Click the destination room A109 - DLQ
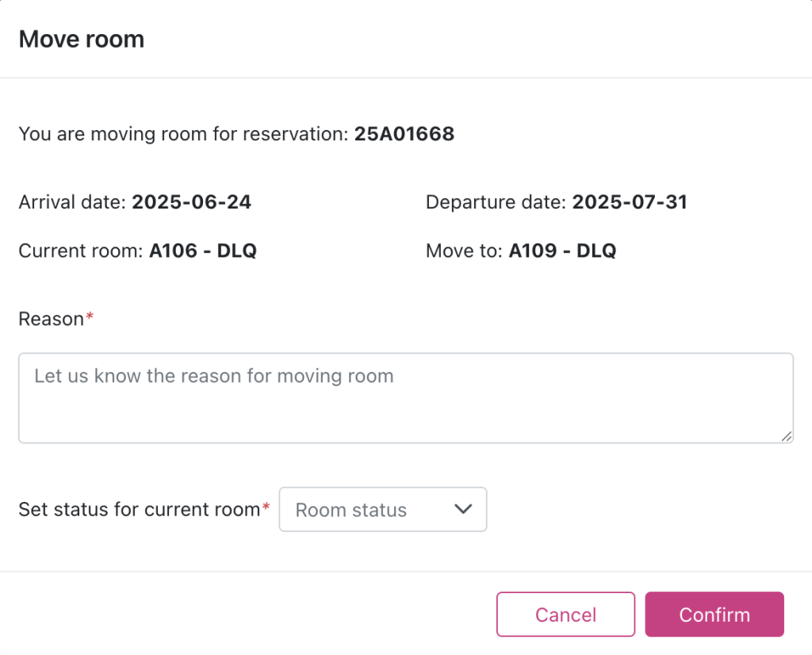The image size is (812, 655). coord(562,251)
